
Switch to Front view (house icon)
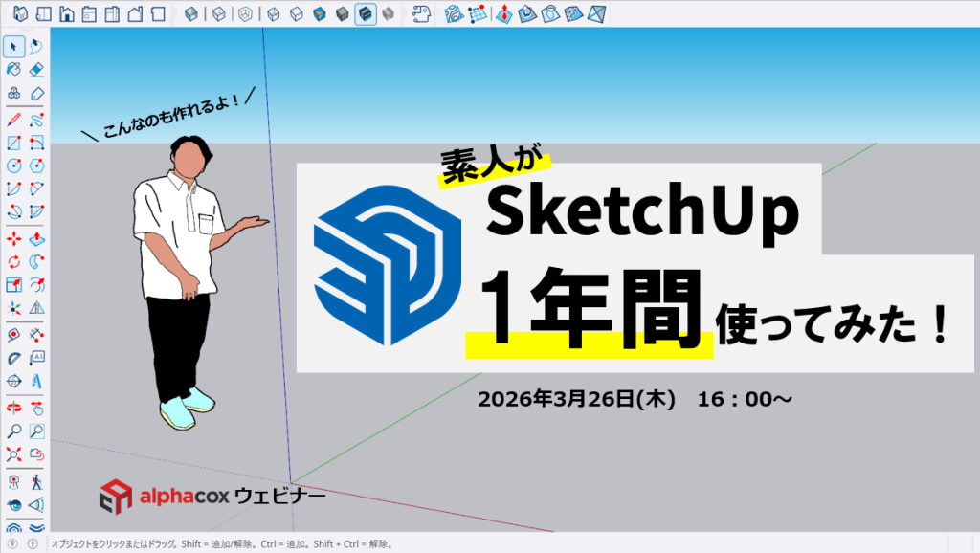pyautogui.click(x=66, y=14)
